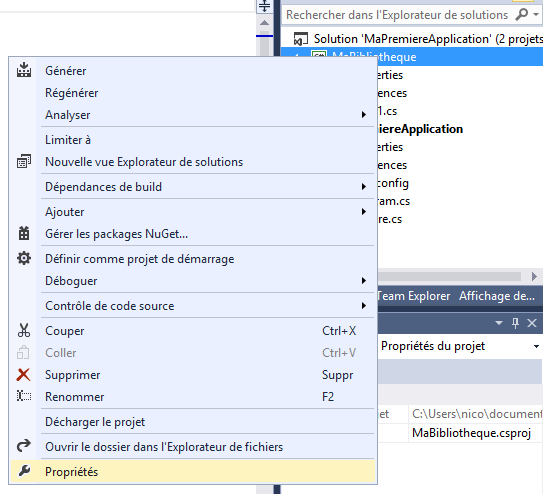Expand the Analyser submenu arrow
543x494 pixels.
[364, 115]
